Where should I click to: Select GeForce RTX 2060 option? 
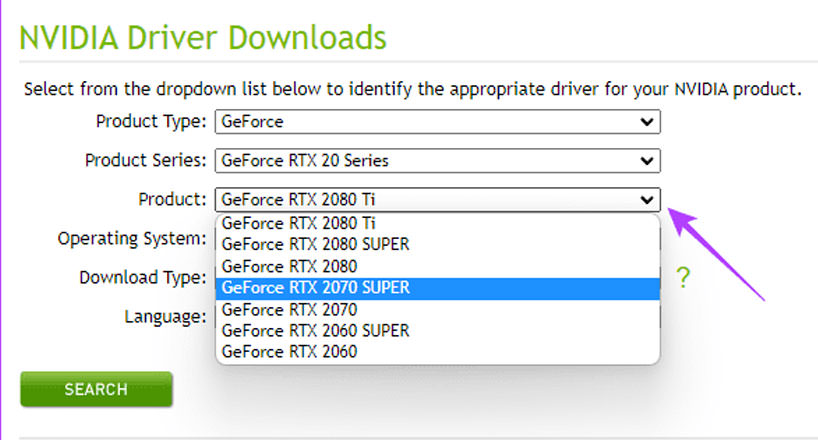point(437,352)
